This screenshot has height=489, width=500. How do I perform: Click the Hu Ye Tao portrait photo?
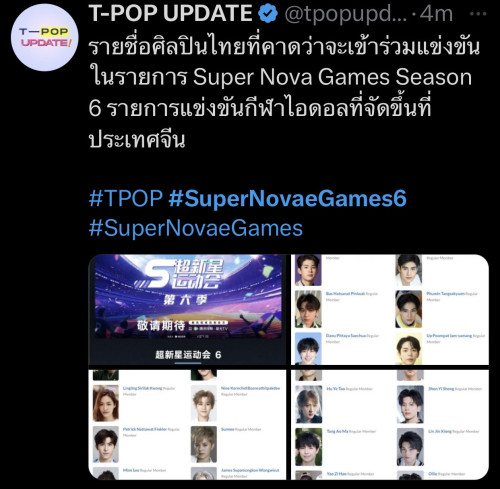coord(309,404)
